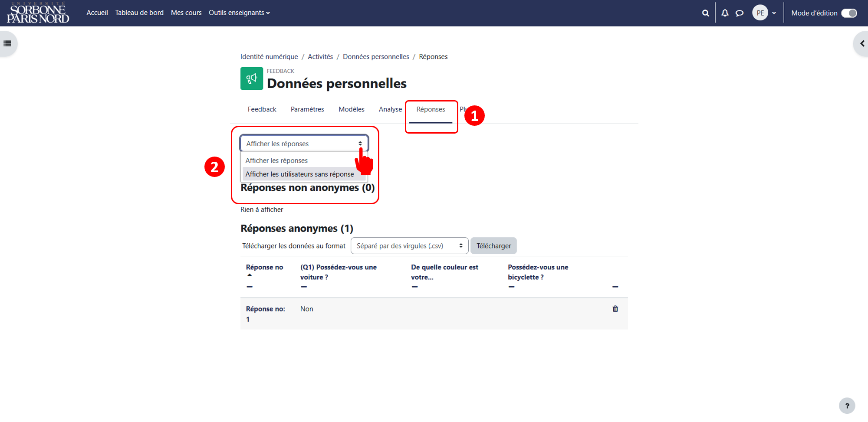Screen dimensions: 868x422
Task: Switch to the Analyse tab
Action: point(390,109)
